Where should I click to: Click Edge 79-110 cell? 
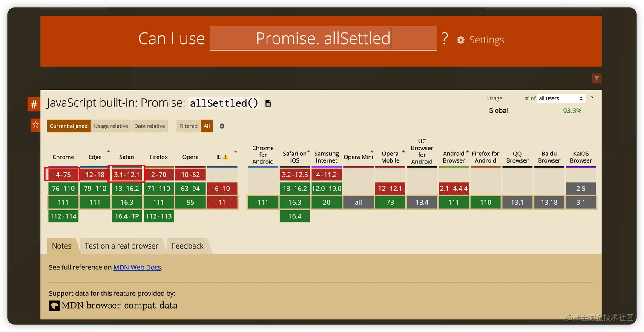[95, 189]
